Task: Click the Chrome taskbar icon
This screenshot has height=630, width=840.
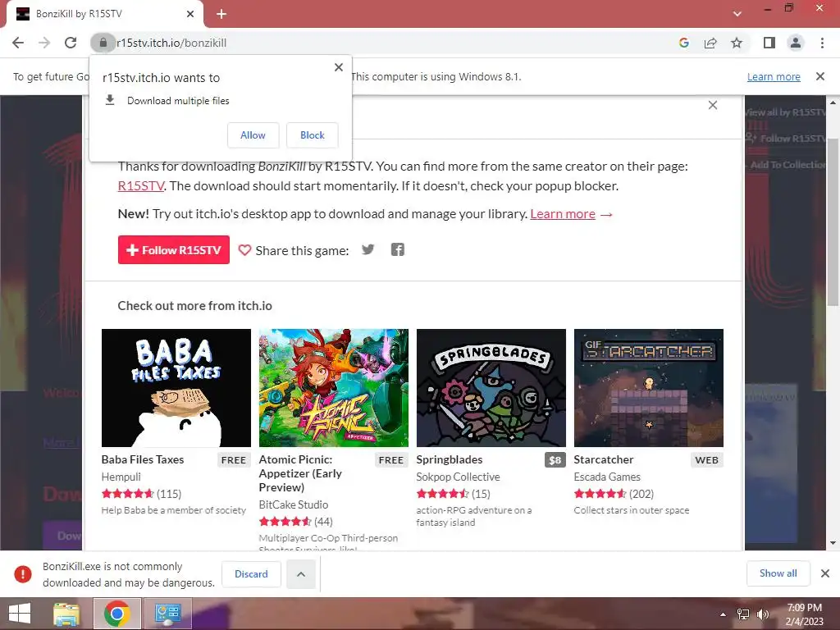Action: pyautogui.click(x=116, y=614)
